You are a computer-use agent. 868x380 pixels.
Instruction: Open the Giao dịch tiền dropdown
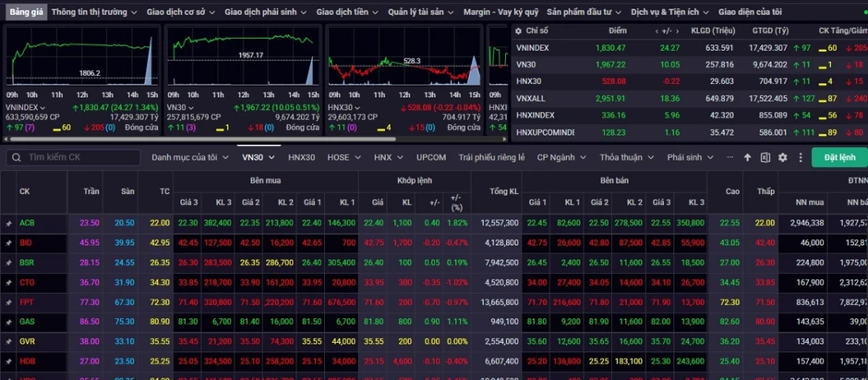(x=347, y=12)
